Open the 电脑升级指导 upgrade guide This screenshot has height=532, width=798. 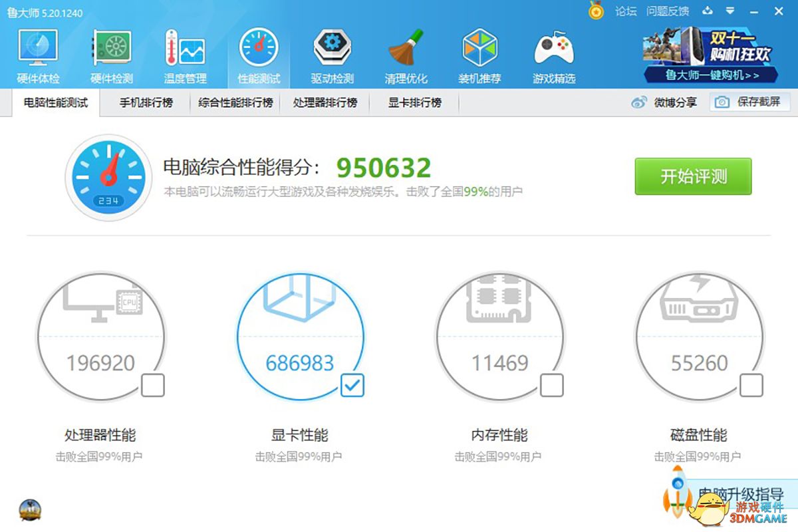click(x=739, y=495)
